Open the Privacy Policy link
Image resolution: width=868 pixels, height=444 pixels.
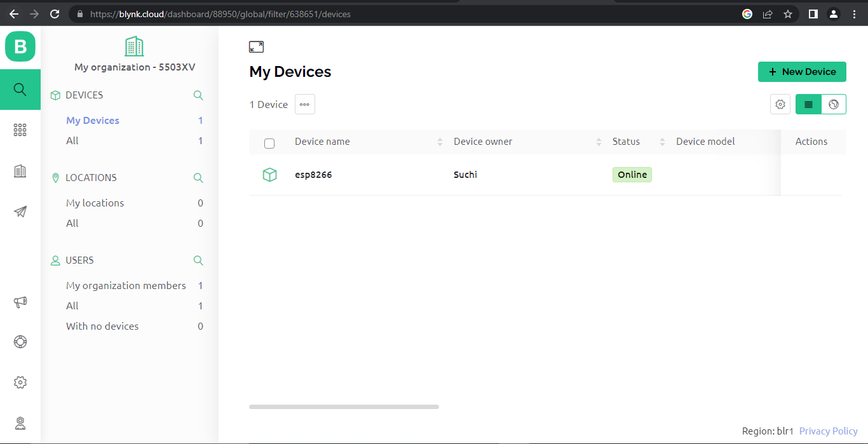(x=828, y=431)
